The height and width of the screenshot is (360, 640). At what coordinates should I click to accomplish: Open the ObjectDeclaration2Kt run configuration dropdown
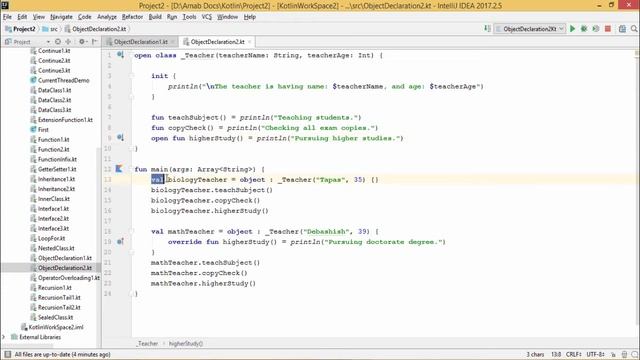click(x=530, y=29)
